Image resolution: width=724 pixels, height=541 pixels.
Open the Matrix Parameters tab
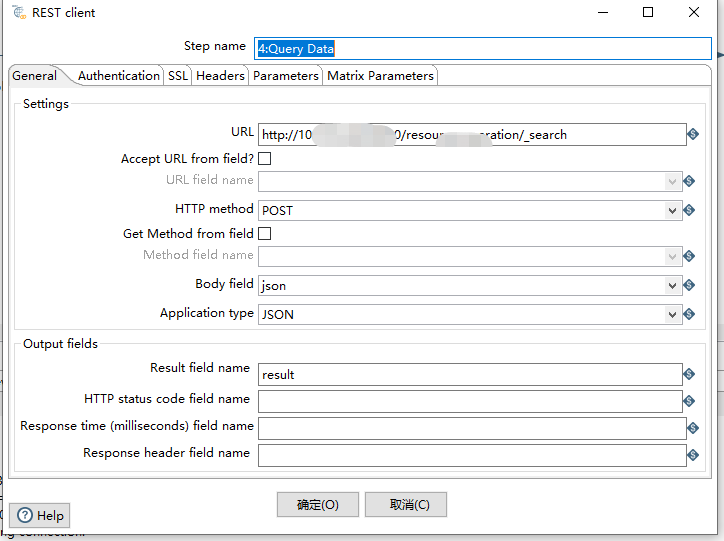pyautogui.click(x=380, y=76)
